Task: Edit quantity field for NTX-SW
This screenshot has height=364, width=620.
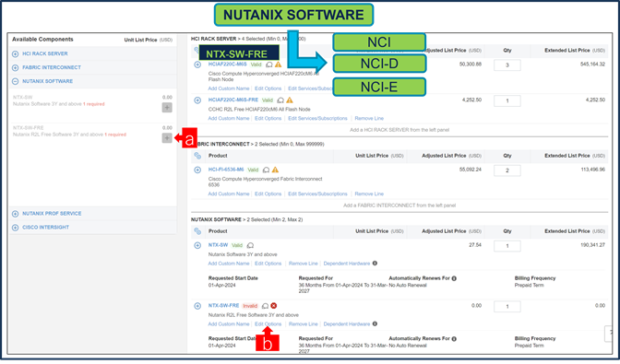Action: pyautogui.click(x=507, y=246)
